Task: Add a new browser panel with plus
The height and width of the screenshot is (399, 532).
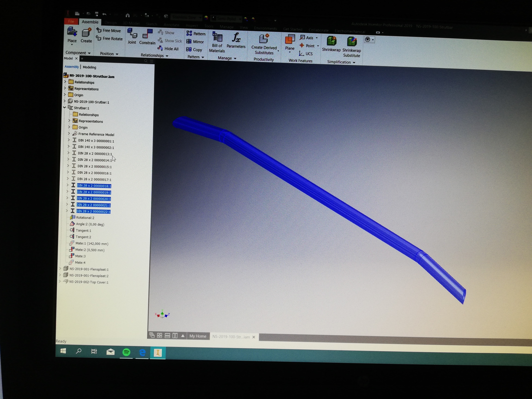Action: click(82, 58)
